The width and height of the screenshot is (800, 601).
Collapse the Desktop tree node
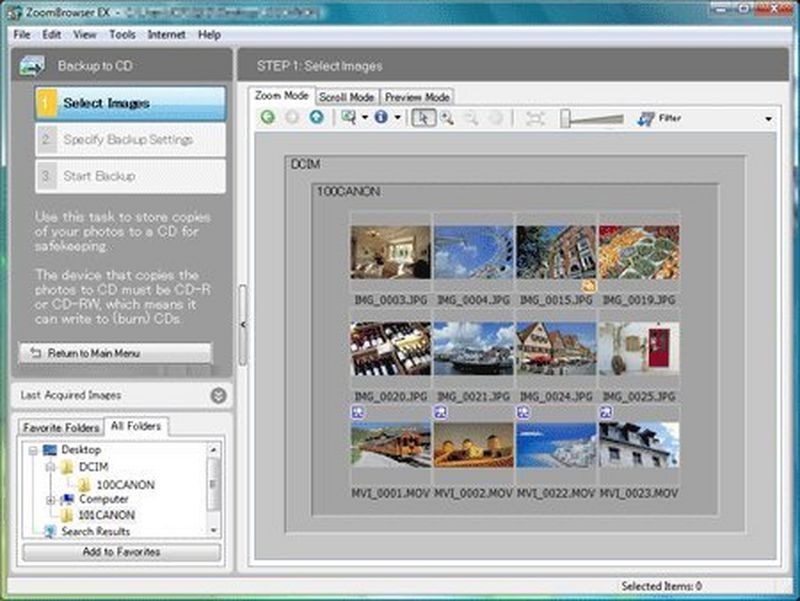pyautogui.click(x=32, y=450)
